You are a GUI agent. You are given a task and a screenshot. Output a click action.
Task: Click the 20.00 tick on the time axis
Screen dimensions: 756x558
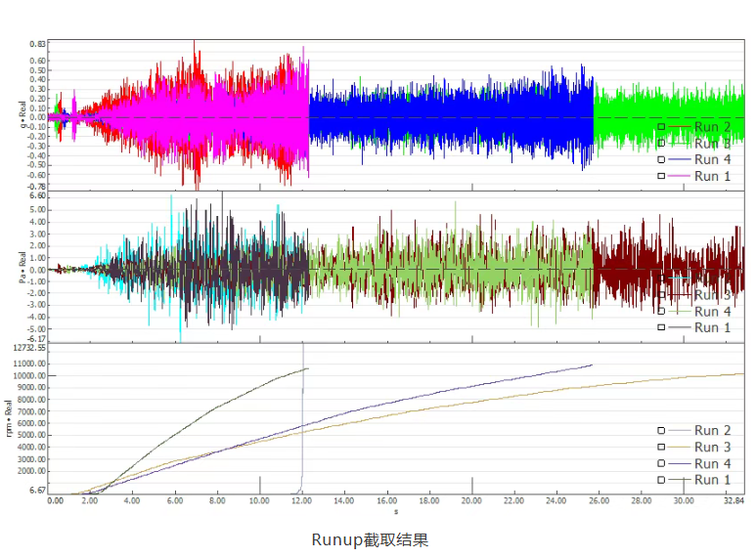click(471, 500)
